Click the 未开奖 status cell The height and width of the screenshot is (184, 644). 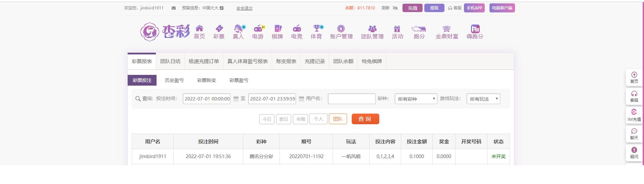pos(498,156)
